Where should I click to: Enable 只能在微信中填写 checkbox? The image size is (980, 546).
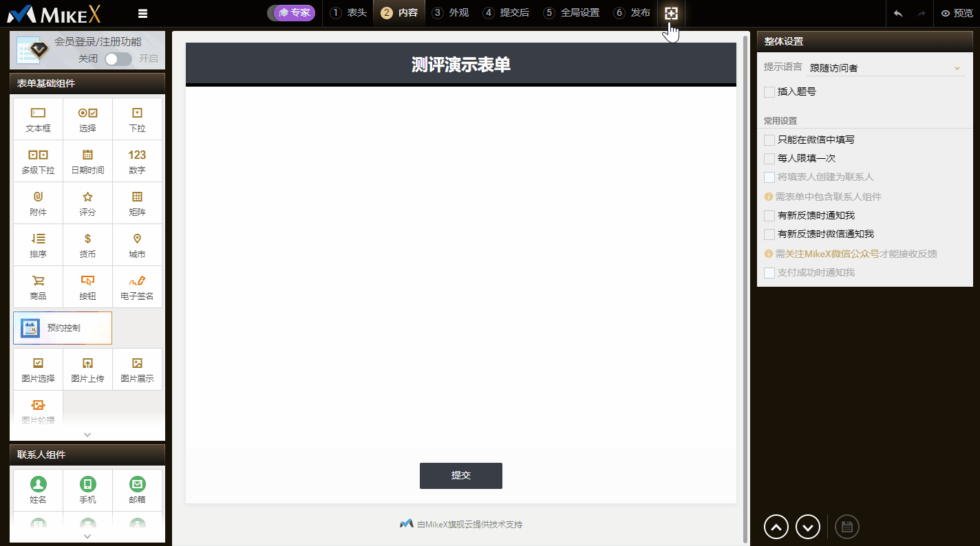coord(769,140)
